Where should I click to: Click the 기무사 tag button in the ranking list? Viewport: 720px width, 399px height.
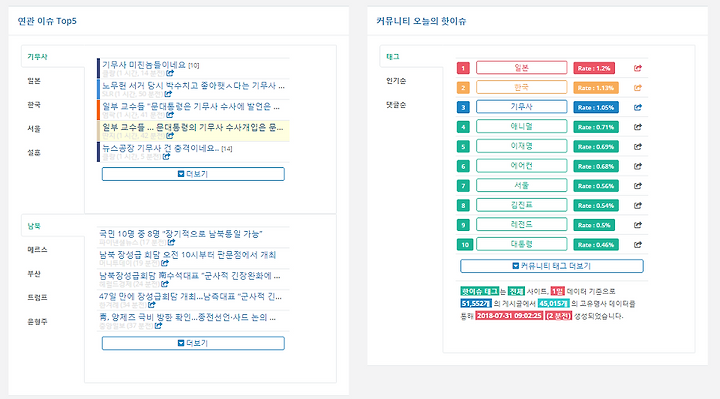pos(522,107)
